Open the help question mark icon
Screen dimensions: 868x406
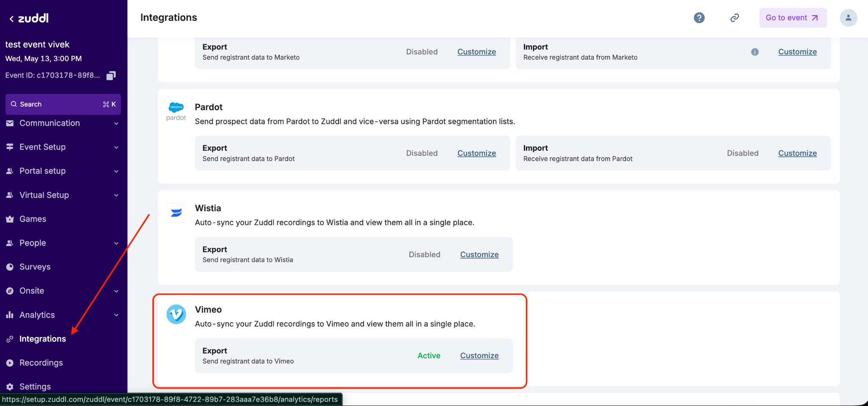pyautogui.click(x=699, y=18)
